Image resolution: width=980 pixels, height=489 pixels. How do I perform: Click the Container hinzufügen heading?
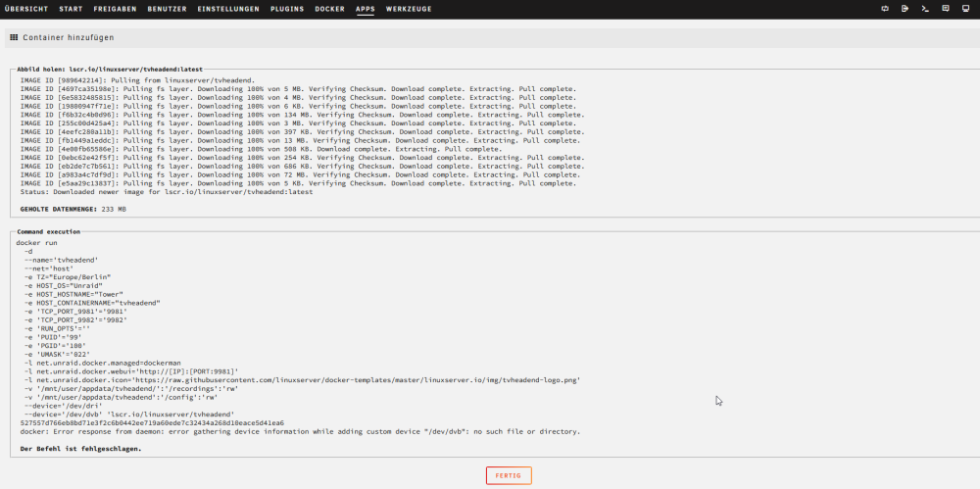(69, 37)
